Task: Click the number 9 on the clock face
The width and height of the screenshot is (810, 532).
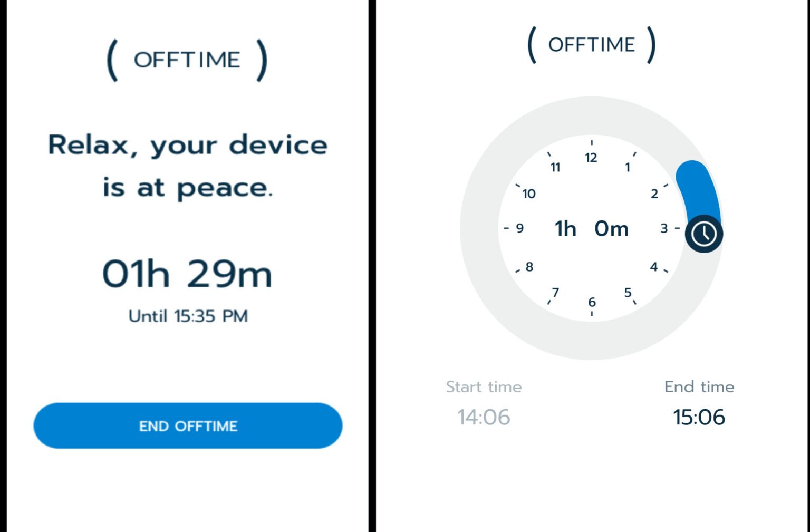Action: 519,228
